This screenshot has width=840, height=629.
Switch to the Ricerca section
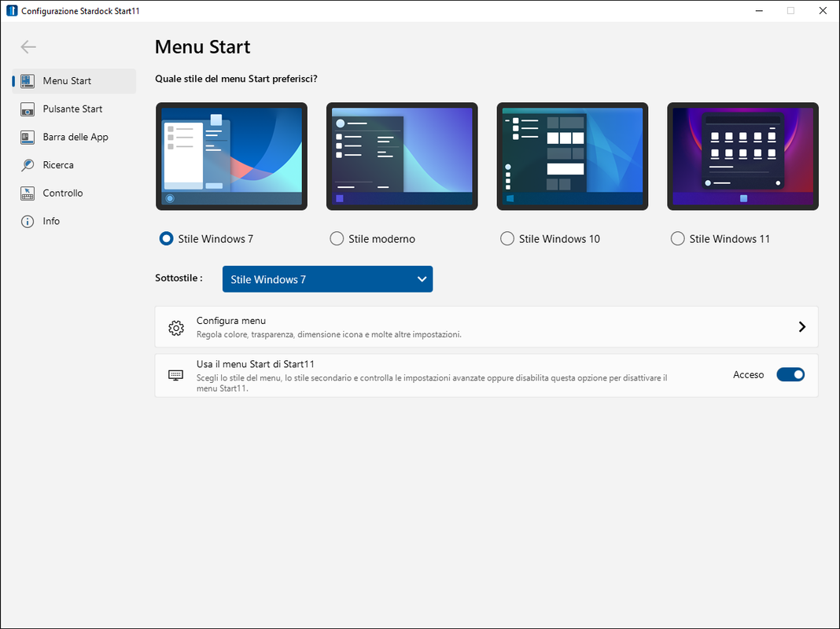(74, 165)
